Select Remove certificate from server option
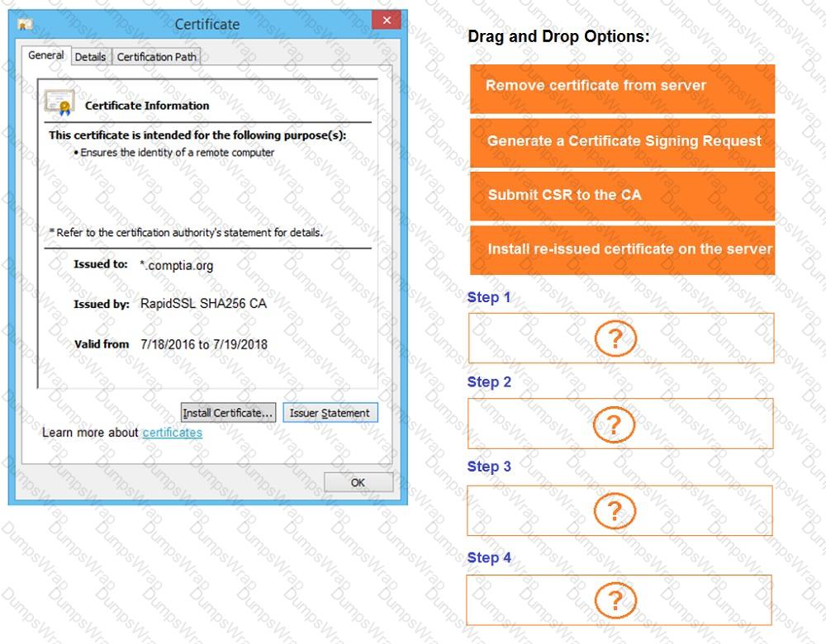The image size is (826, 644). (622, 88)
